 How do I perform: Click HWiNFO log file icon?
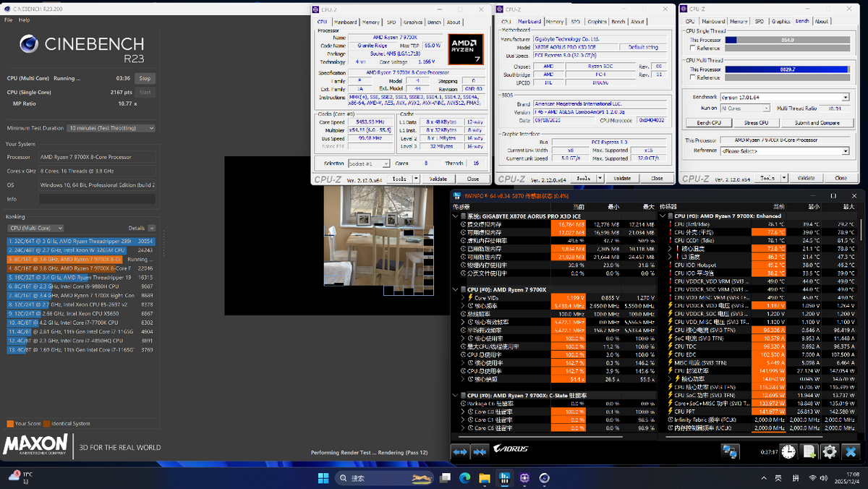[809, 451]
